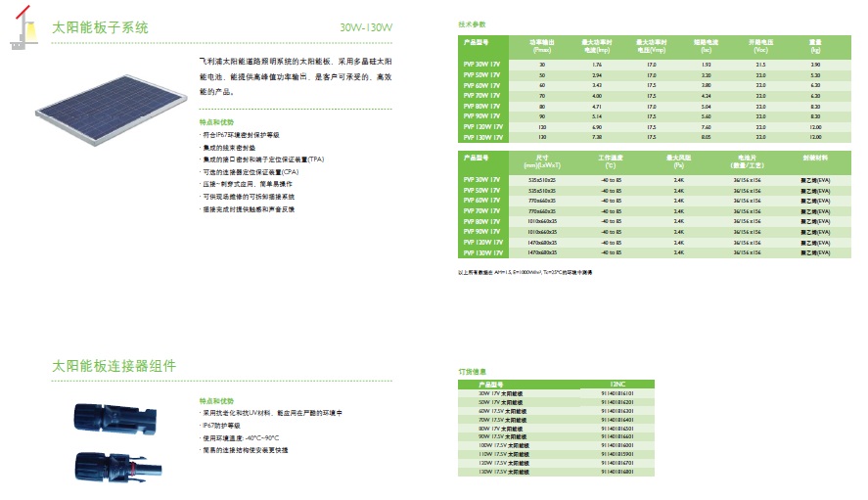Click the footnote about AM=1.5 test conditions
The height and width of the screenshot is (500, 868).
(525, 272)
